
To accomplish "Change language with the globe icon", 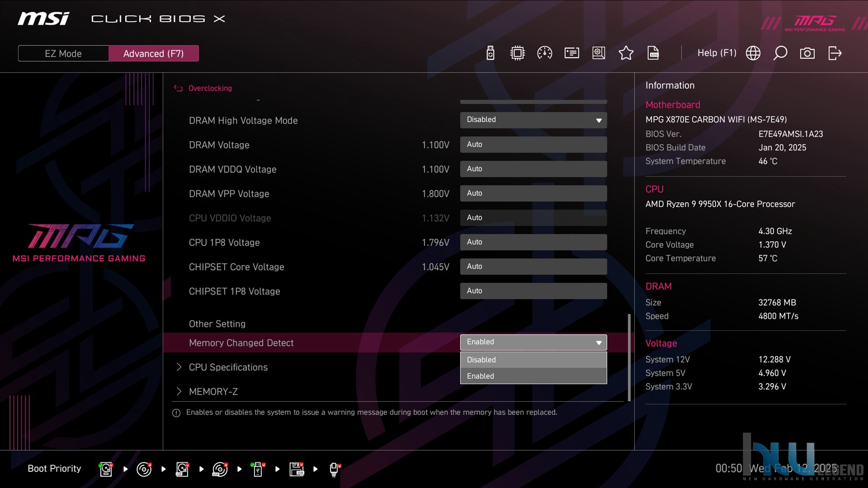I will [753, 53].
